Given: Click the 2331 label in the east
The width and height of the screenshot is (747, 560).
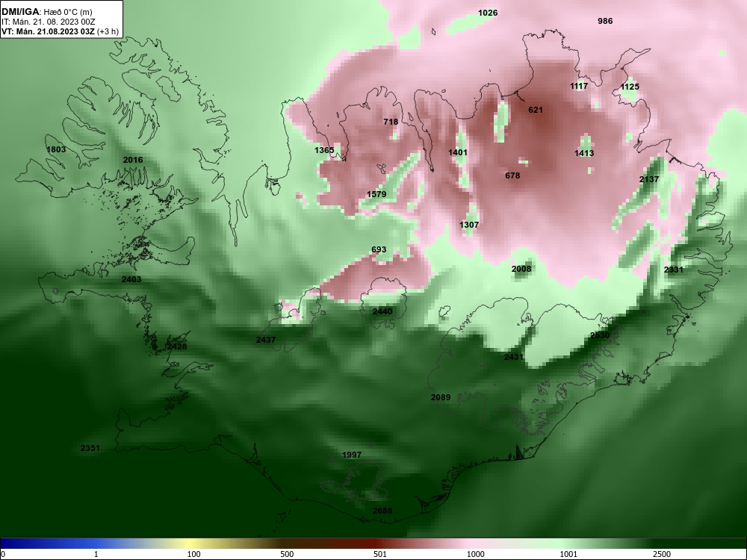Looking at the screenshot, I should 674,270.
